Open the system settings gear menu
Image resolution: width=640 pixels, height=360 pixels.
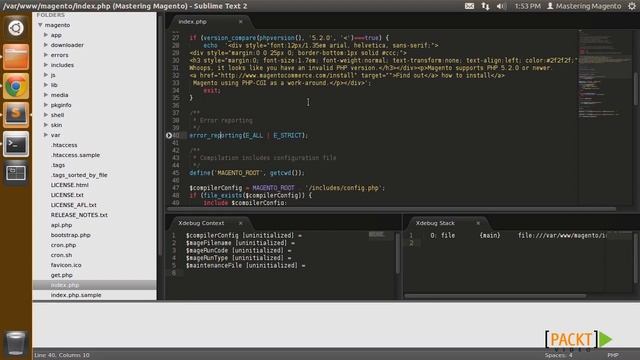point(632,6)
